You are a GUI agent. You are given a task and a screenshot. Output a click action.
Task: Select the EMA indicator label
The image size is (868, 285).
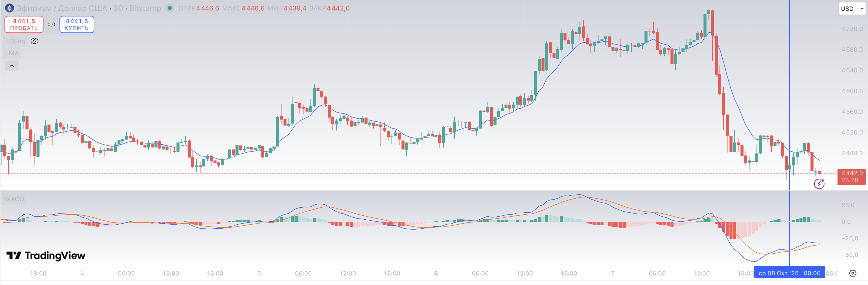pos(12,53)
